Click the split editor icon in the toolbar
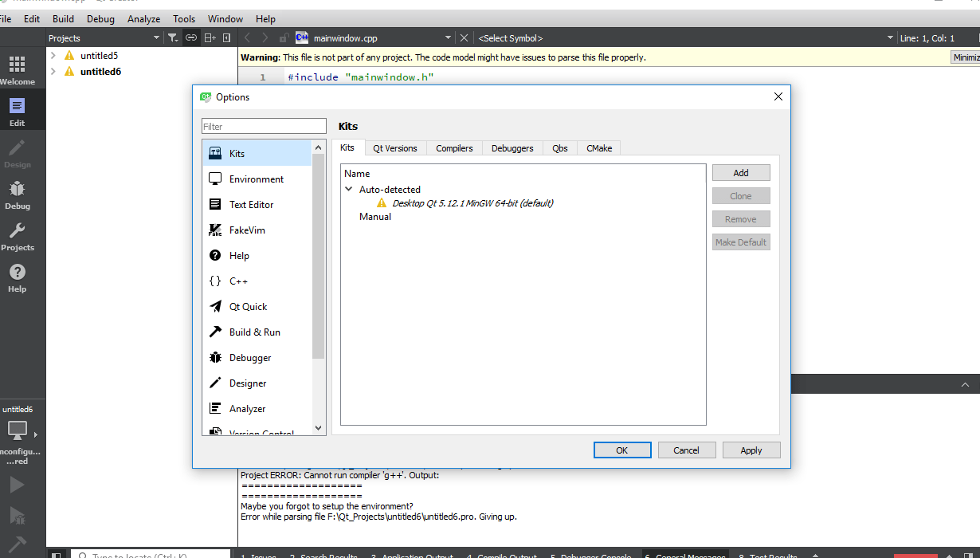Screen dimensions: 980x558 (210, 37)
